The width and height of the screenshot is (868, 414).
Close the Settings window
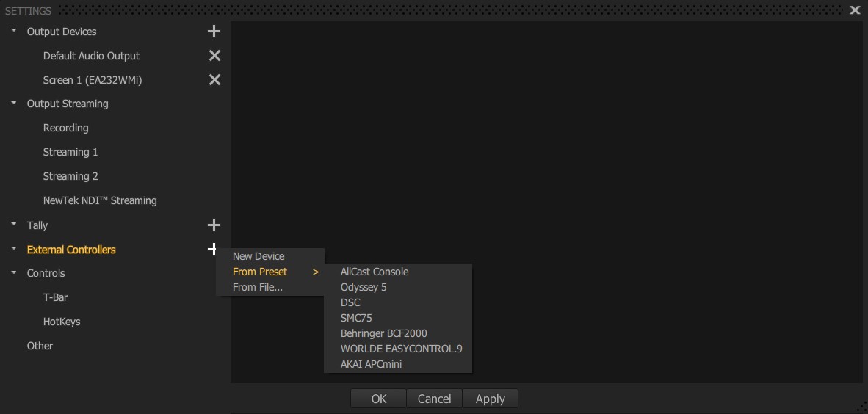click(855, 10)
